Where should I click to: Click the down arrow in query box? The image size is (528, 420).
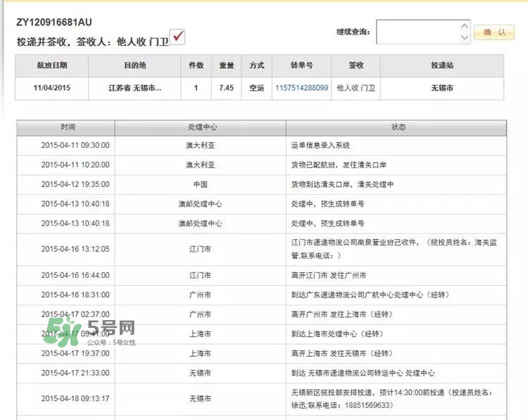pyautogui.click(x=464, y=37)
